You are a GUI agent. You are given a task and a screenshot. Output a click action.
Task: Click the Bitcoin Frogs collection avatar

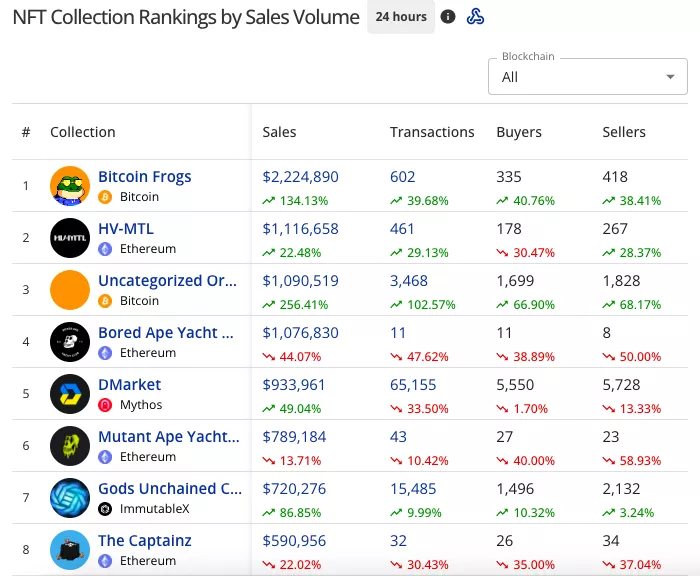[70, 186]
